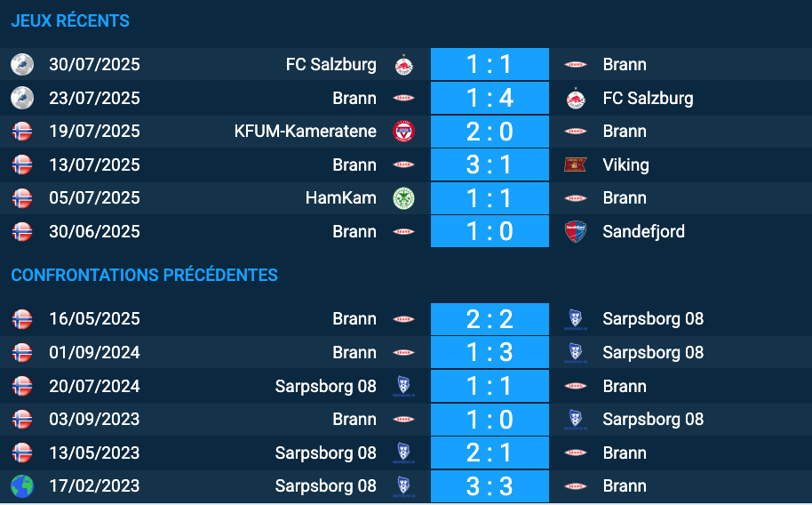This screenshot has height=505, width=812.
Task: Click the Confrontations Précédentes section heading
Action: tap(144, 275)
